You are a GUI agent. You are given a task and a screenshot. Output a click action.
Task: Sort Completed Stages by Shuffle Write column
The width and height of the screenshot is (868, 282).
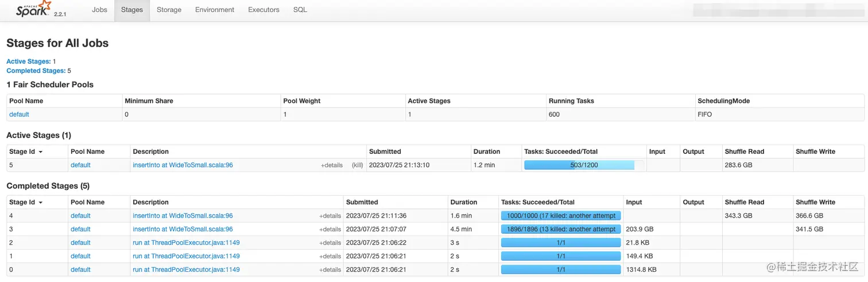[x=815, y=202]
